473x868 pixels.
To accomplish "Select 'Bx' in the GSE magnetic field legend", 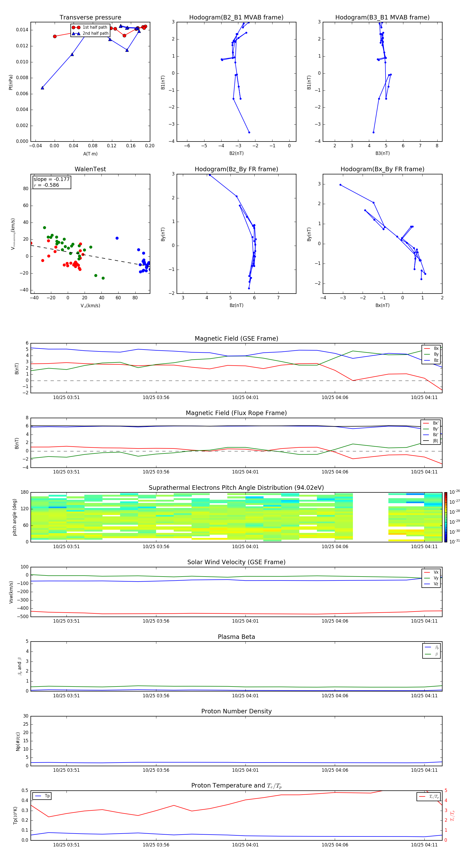I will 431,349.
